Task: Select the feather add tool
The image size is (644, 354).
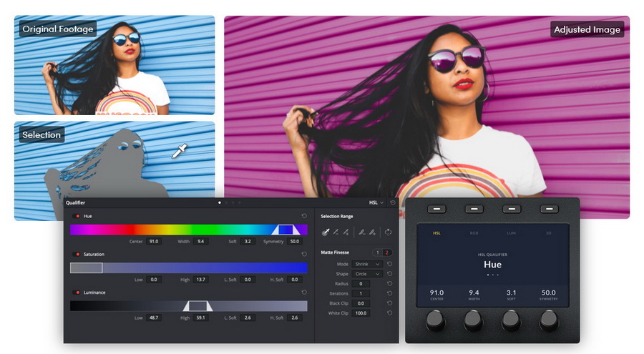Action: [372, 232]
